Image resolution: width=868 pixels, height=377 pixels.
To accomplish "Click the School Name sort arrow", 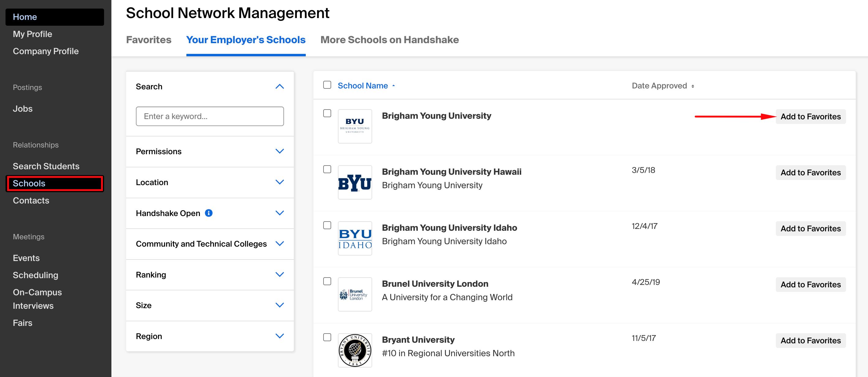I will [x=393, y=86].
